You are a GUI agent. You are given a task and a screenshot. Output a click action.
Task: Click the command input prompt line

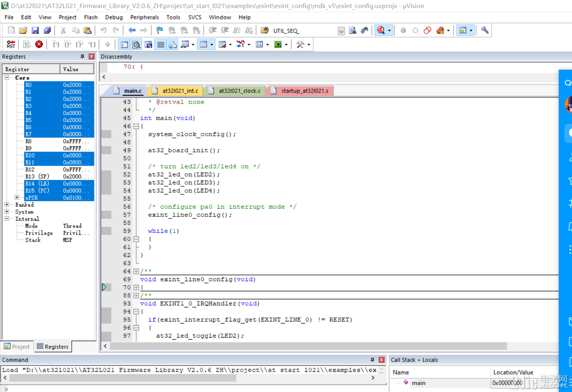[x=194, y=388]
